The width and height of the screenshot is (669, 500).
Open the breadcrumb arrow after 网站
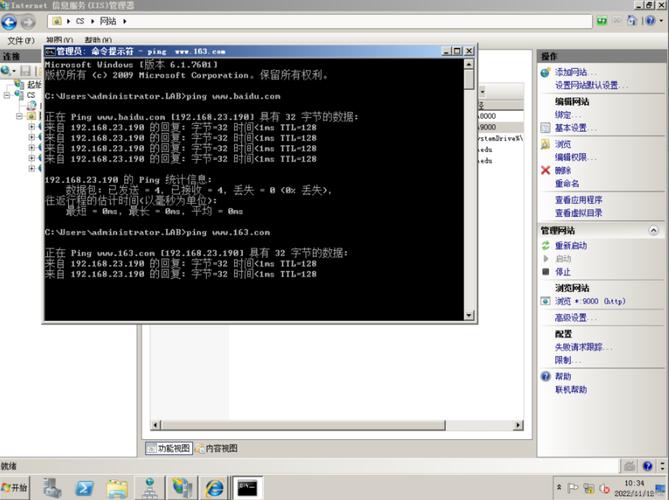(125, 21)
